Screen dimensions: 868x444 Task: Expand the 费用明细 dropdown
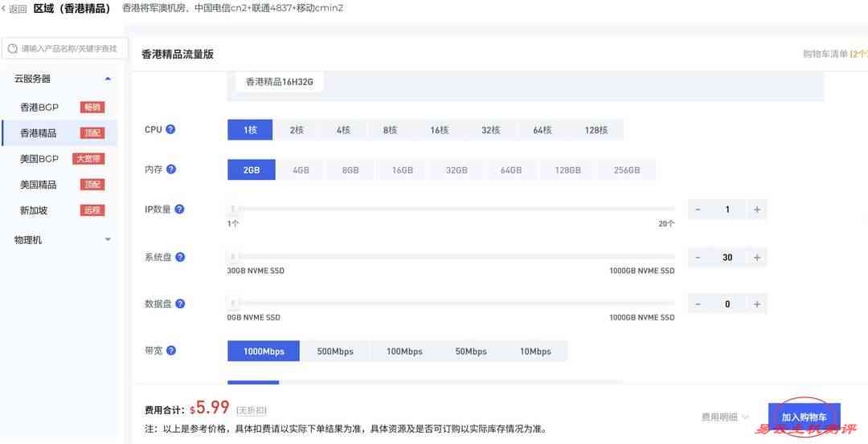tap(725, 417)
